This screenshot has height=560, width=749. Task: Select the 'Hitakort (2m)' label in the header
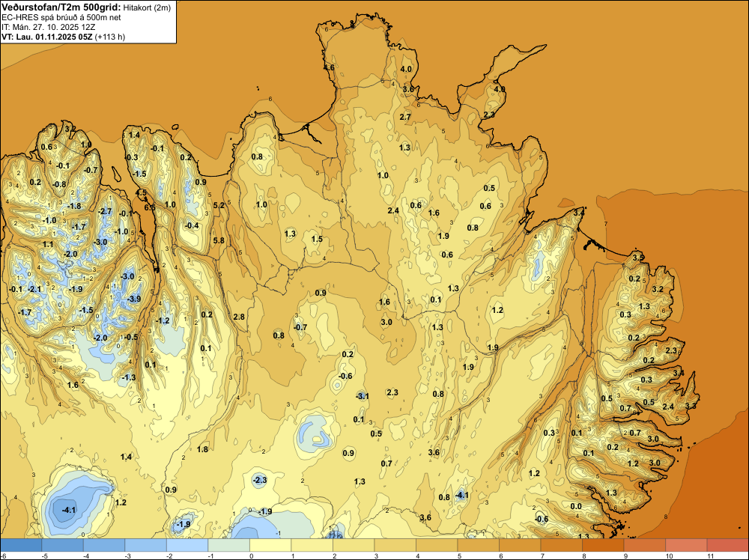point(147,7)
